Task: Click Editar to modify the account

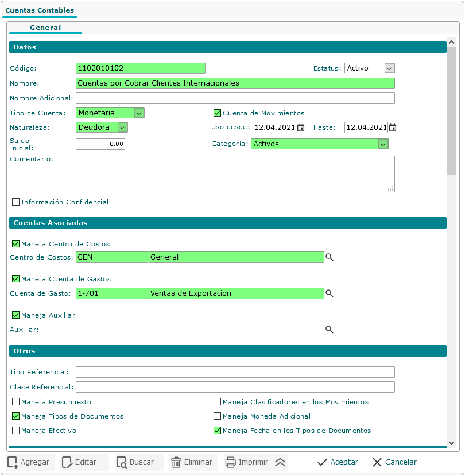Action: pos(79,462)
